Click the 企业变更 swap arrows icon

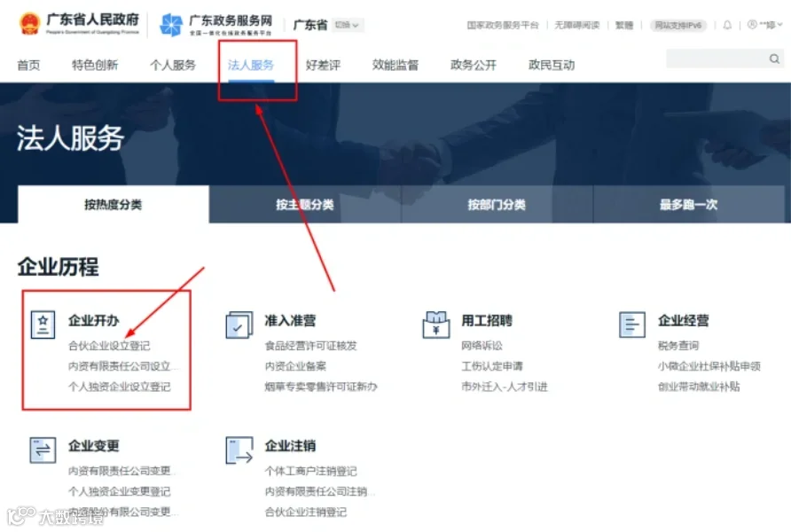pyautogui.click(x=43, y=450)
